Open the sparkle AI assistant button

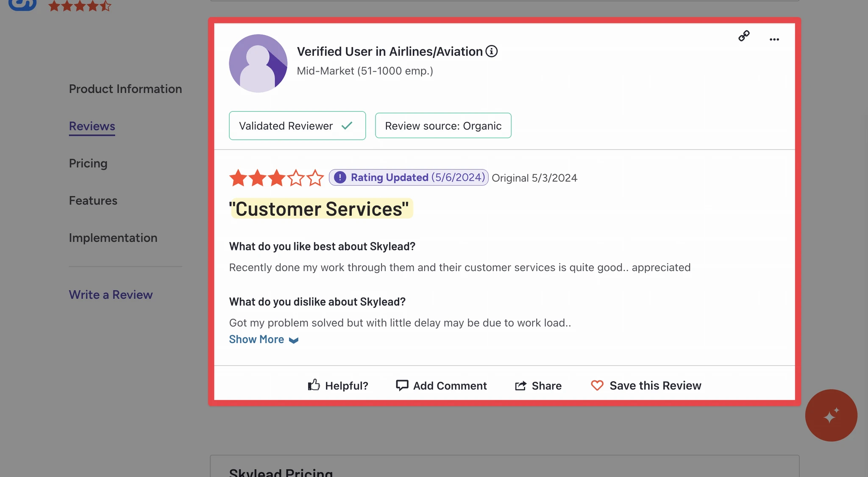tap(831, 416)
